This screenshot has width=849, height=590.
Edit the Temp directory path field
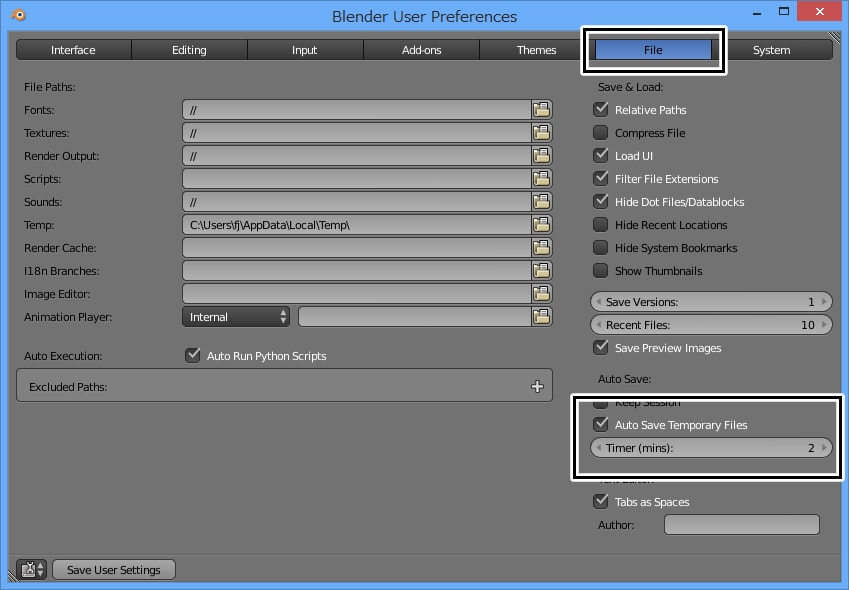pos(357,225)
